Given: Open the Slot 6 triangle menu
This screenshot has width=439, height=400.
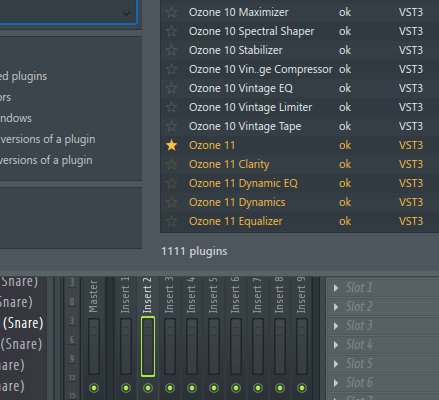Looking at the screenshot, I should (336, 383).
